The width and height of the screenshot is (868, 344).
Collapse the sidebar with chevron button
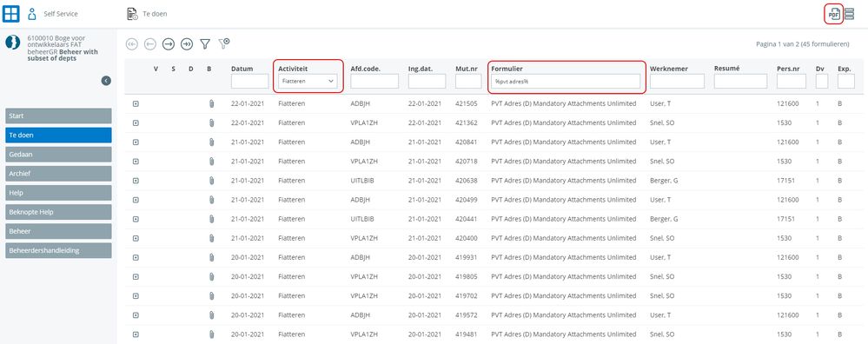click(x=106, y=81)
